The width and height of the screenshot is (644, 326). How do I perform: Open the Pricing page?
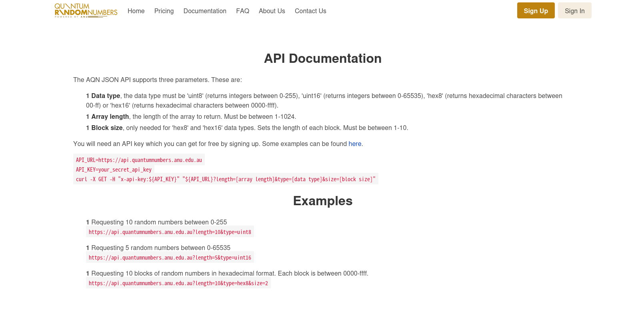tap(164, 11)
